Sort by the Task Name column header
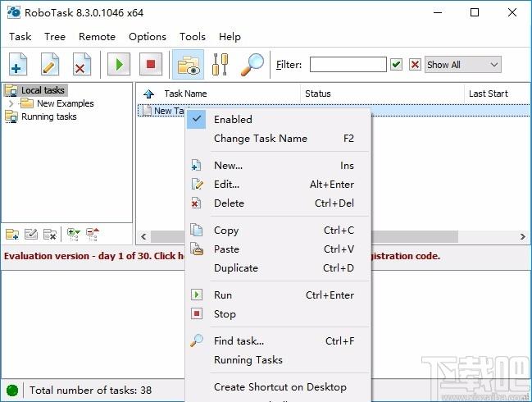Screen dimensions: 532x402 click(185, 94)
